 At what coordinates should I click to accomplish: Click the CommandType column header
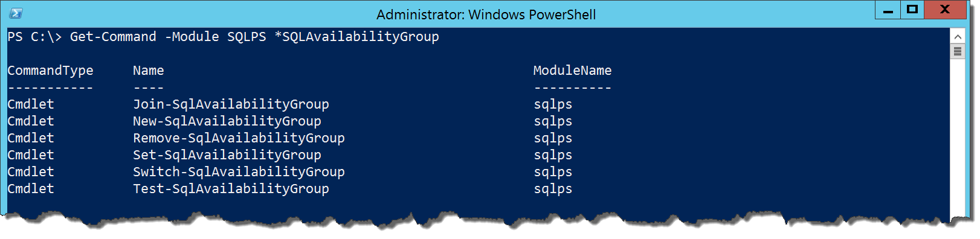50,71
